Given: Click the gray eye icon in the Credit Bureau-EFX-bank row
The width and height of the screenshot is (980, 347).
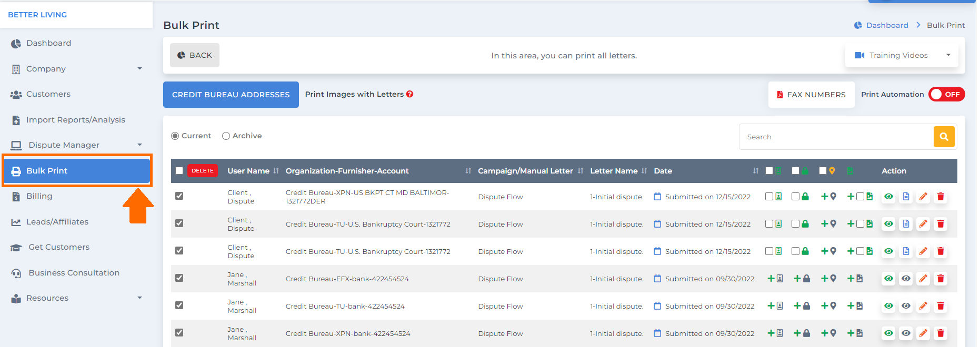Looking at the screenshot, I should 906,279.
